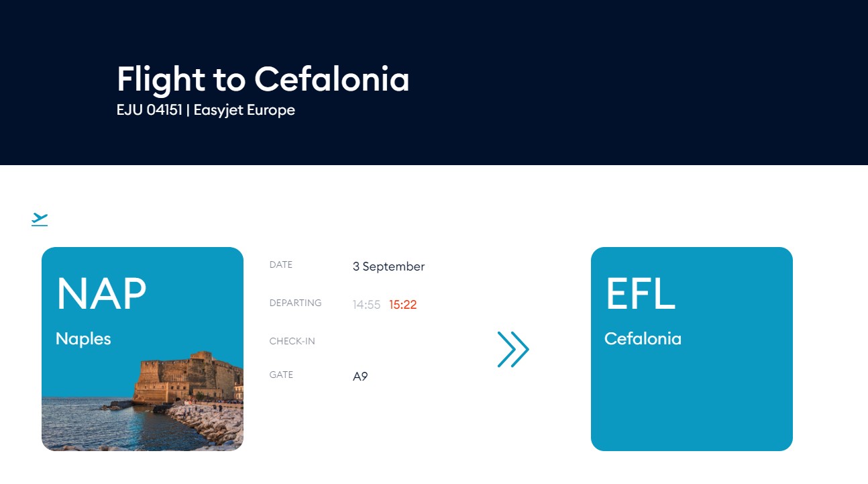Click the Cefalonia destination label on card

tap(643, 339)
